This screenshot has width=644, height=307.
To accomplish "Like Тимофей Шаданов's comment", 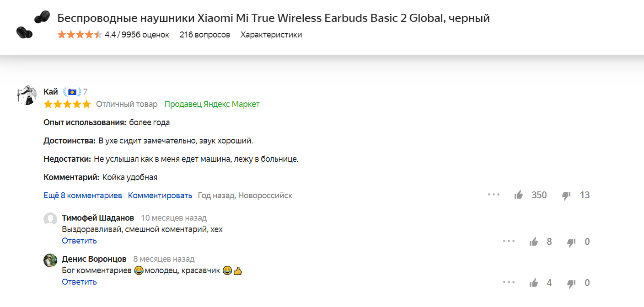I will point(534,242).
